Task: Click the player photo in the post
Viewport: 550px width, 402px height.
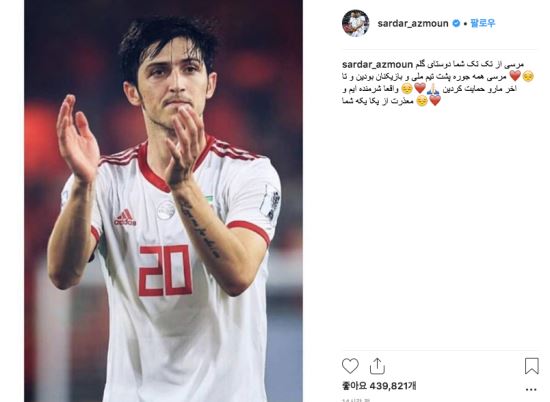Action: (163, 201)
